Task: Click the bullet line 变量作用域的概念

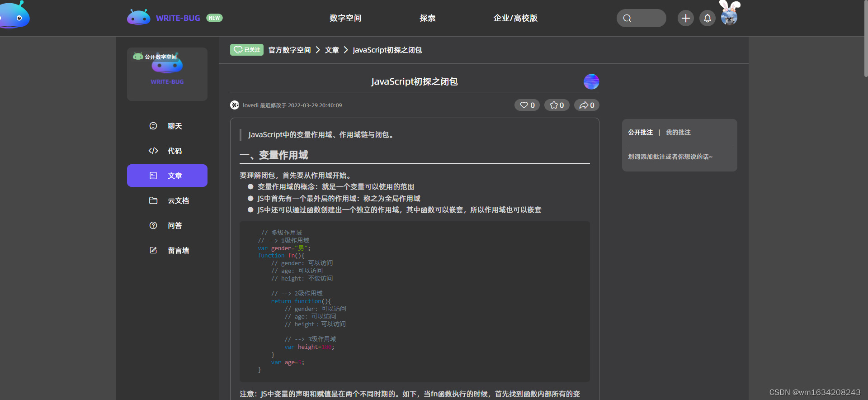Action: (336, 187)
